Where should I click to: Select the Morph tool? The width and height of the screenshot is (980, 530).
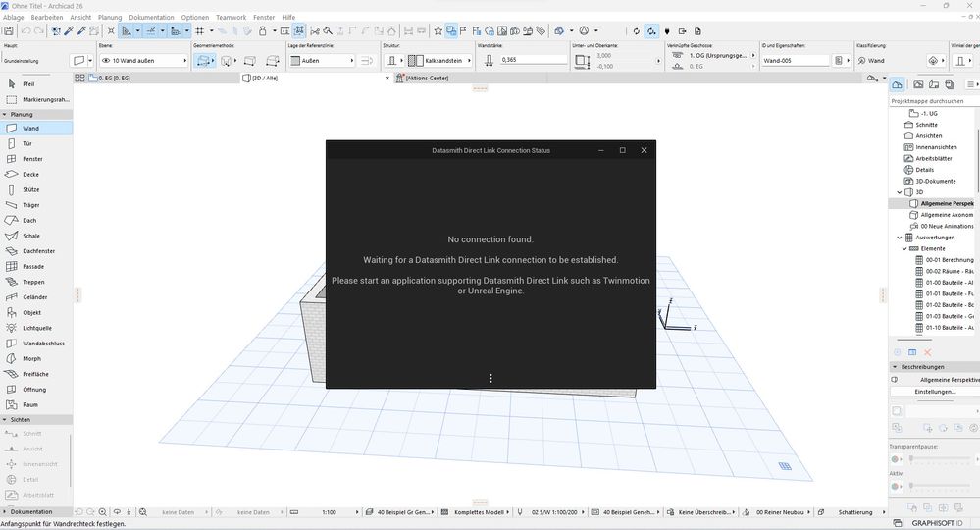pos(36,359)
